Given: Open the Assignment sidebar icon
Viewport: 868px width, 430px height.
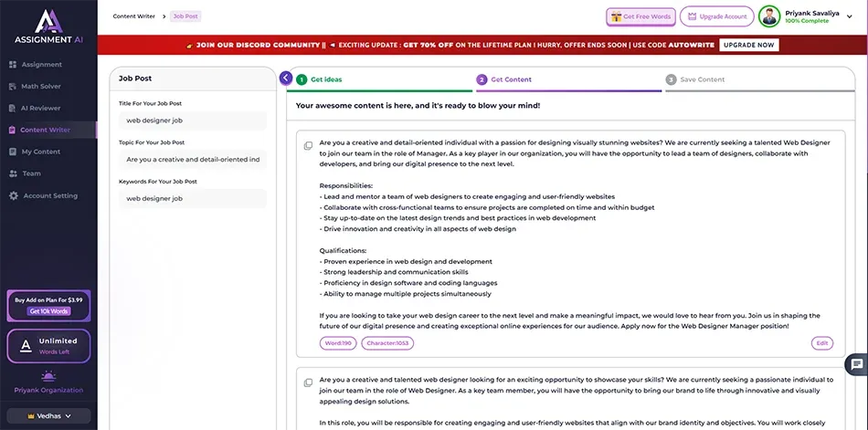Looking at the screenshot, I should [x=13, y=65].
